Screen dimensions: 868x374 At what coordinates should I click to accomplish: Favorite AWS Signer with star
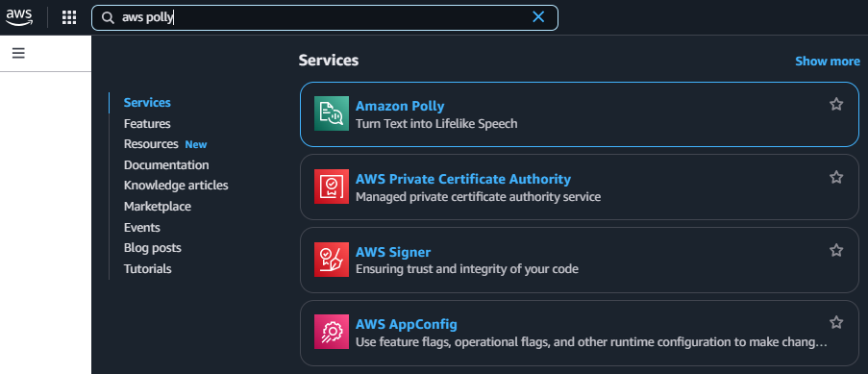click(836, 250)
